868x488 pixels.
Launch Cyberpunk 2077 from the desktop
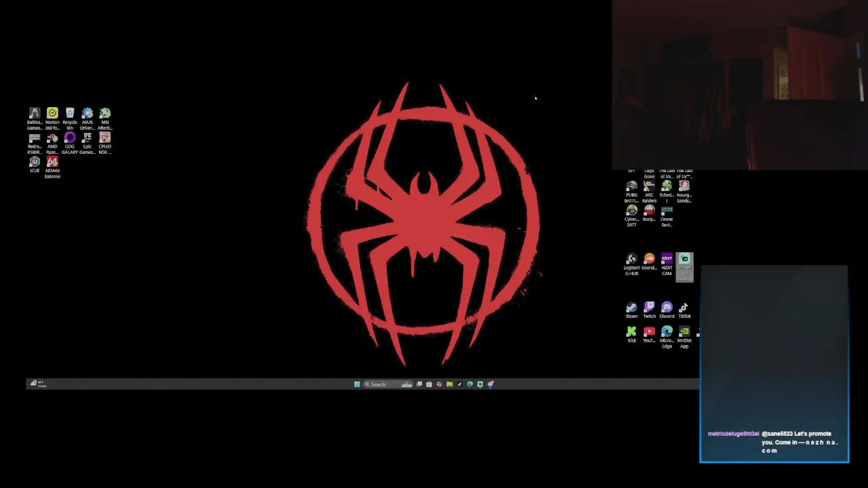point(631,216)
